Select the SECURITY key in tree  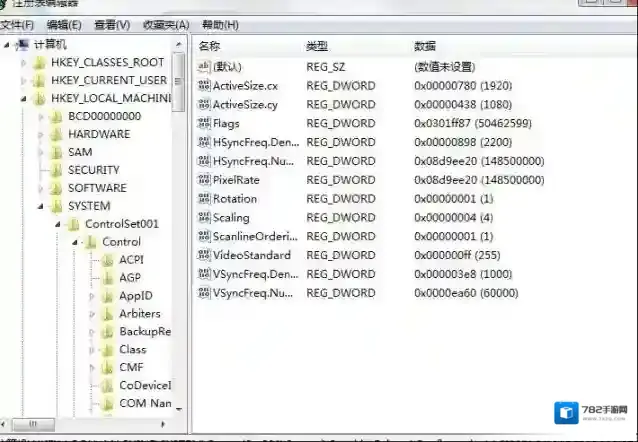(x=93, y=170)
